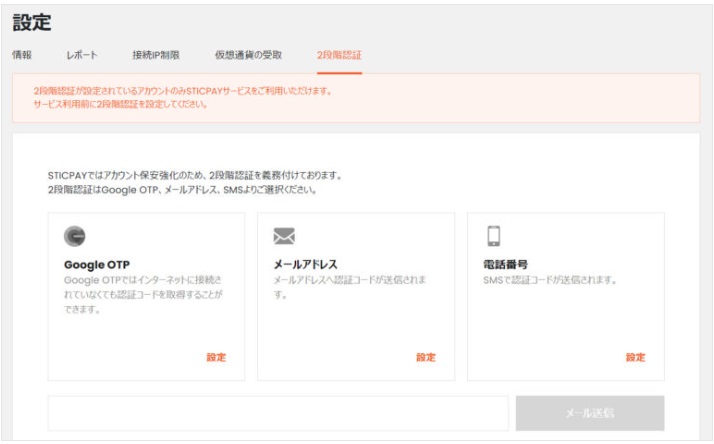The width and height of the screenshot is (714, 444).
Task: Click the 設定 page heading
Action: pyautogui.click(x=32, y=22)
